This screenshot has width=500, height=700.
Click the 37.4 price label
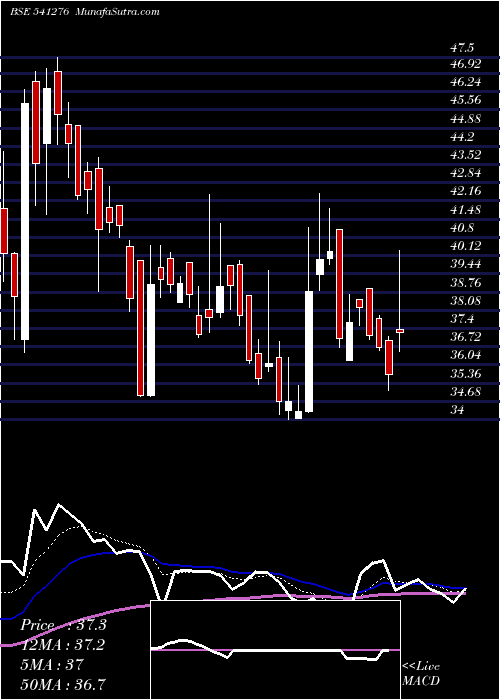pyautogui.click(x=462, y=319)
